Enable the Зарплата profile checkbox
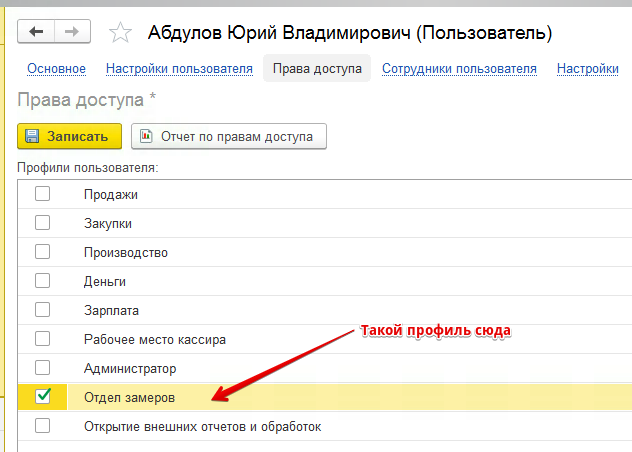The width and height of the screenshot is (632, 452). click(43, 310)
